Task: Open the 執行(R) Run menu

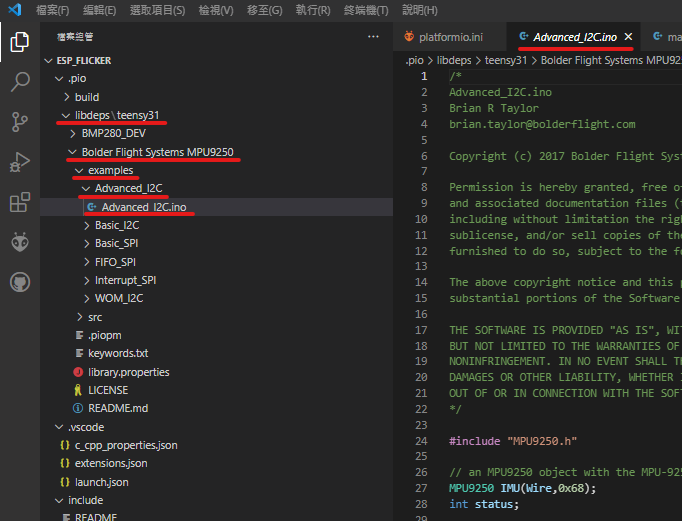Action: tap(313, 10)
